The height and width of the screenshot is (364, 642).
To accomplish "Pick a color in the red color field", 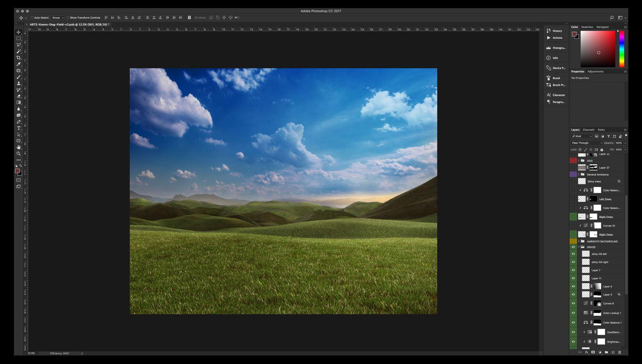I will [598, 49].
